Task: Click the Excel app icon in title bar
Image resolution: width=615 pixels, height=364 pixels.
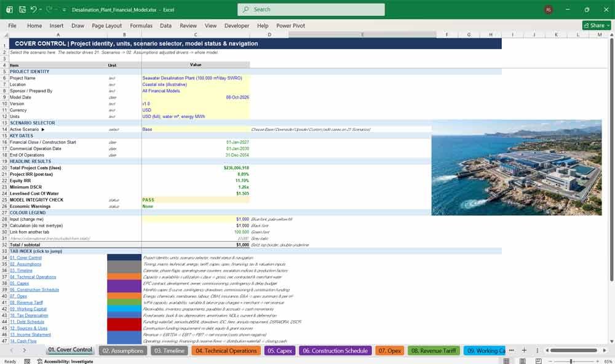Action: (9, 9)
